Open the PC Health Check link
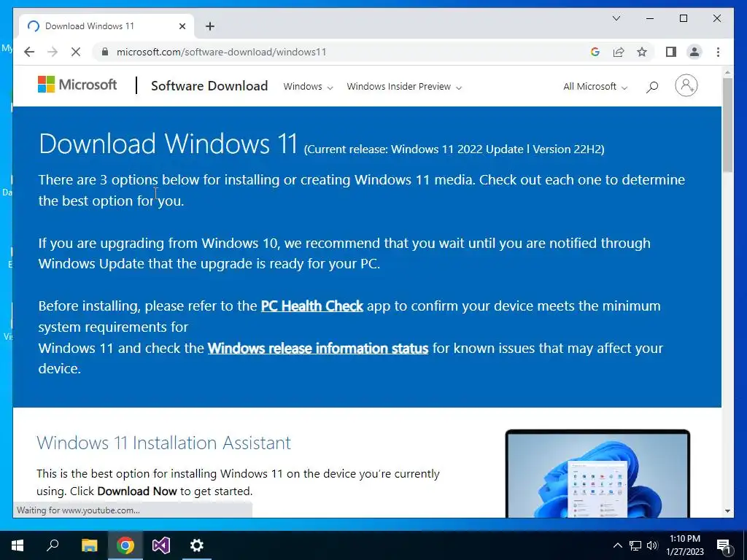This screenshot has height=560, width=747. (312, 306)
